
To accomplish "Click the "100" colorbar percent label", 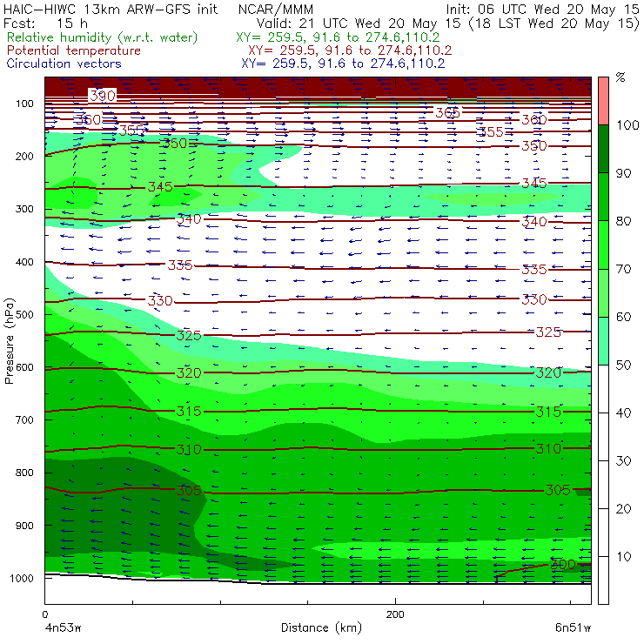I will point(627,124).
